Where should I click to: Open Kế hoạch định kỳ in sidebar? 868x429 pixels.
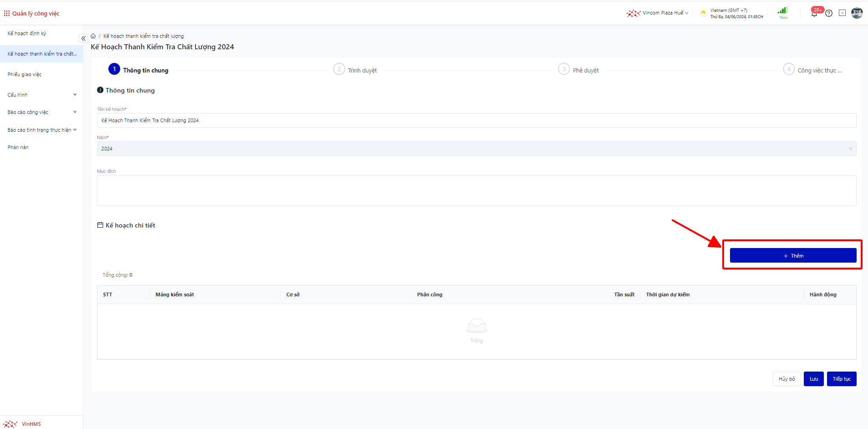(27, 33)
